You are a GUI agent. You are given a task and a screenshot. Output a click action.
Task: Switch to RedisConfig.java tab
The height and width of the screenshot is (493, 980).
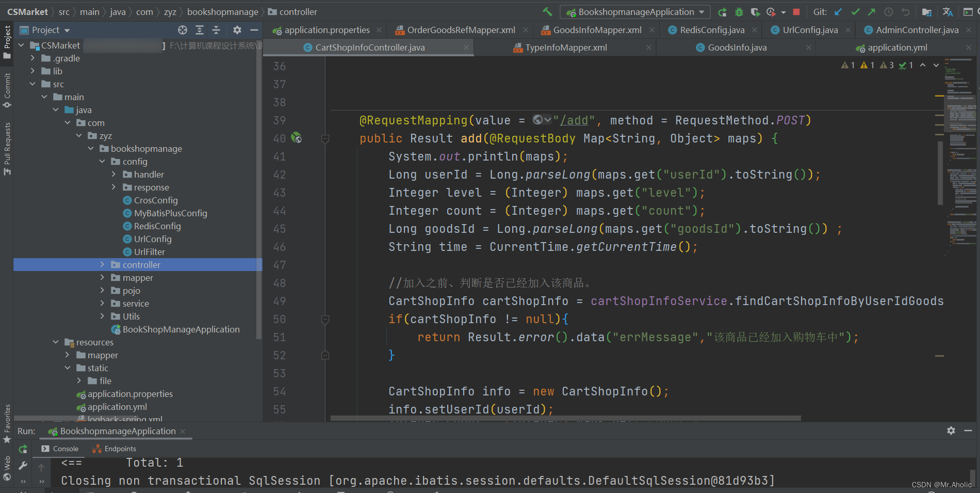pos(712,30)
